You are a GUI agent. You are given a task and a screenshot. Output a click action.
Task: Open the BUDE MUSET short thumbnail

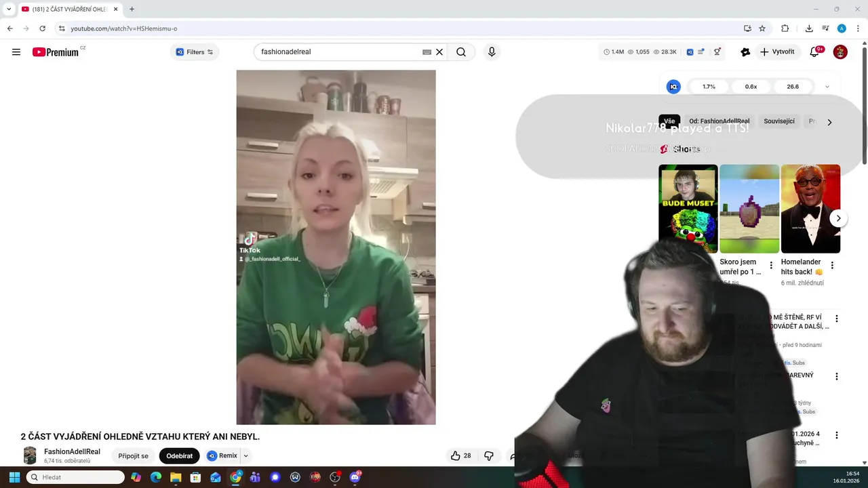pos(688,209)
